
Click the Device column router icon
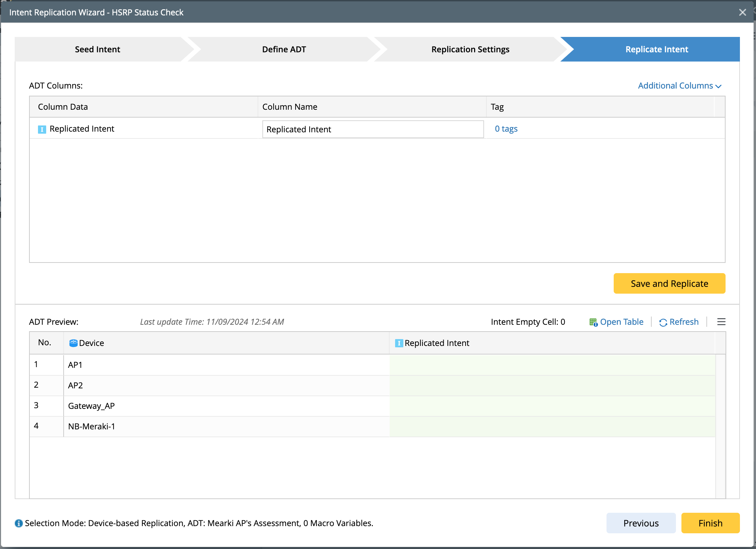(73, 343)
